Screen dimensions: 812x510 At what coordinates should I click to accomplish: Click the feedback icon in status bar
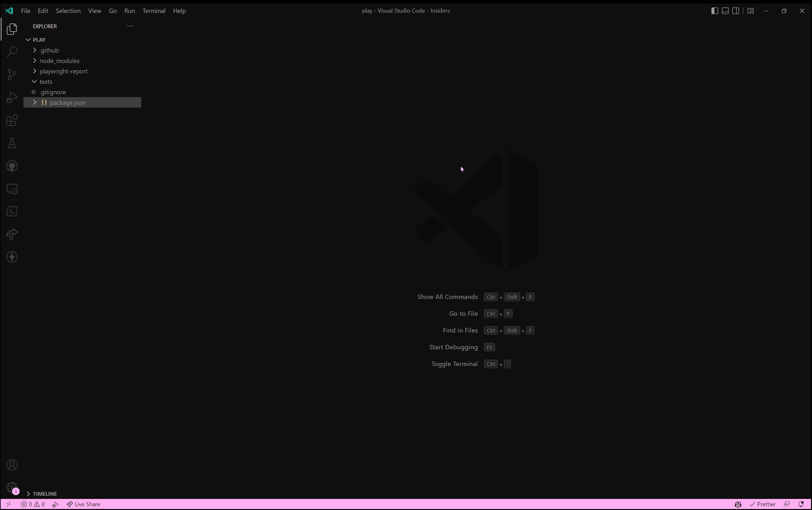coord(786,504)
